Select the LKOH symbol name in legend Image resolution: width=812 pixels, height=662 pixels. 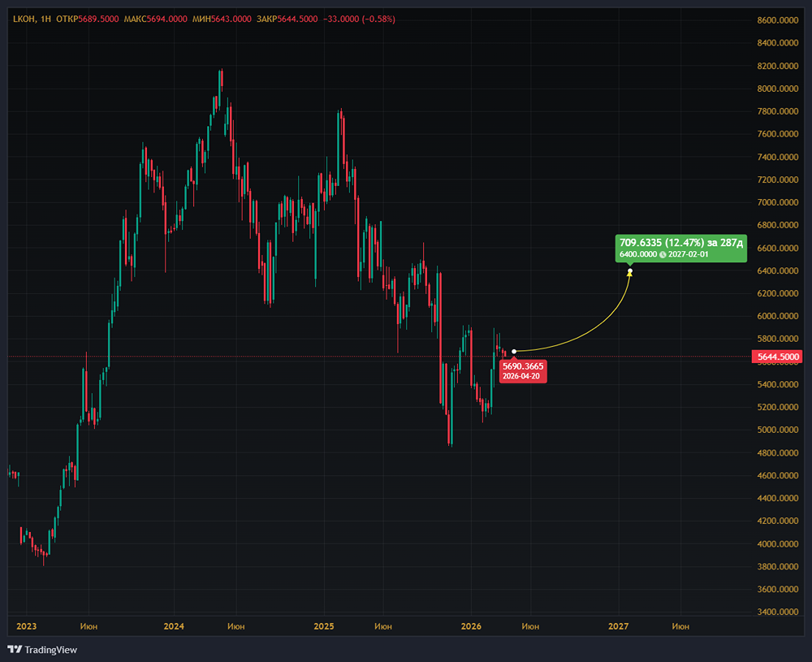[x=22, y=19]
